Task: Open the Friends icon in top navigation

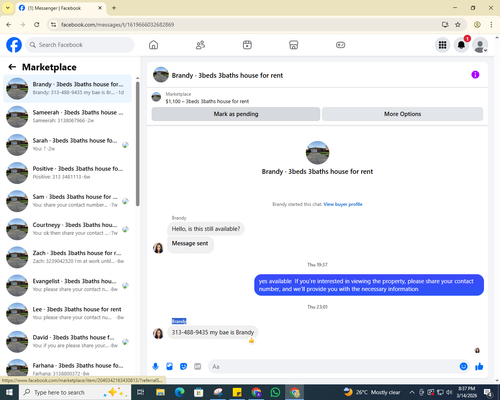Action: pyautogui.click(x=200, y=45)
